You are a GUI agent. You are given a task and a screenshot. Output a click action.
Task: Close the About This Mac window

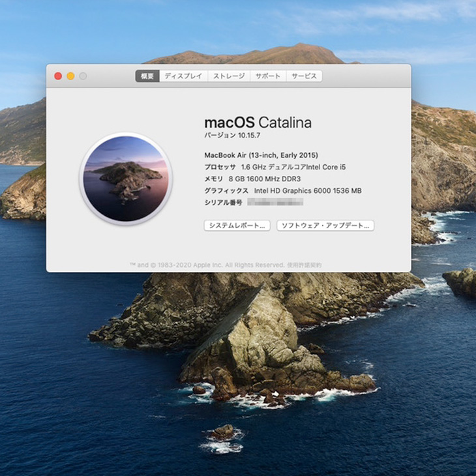point(58,76)
